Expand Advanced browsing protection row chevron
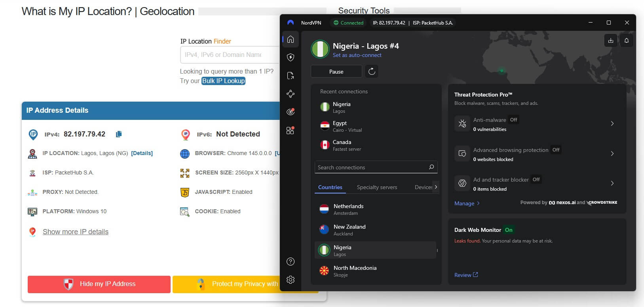The image size is (644, 307). coord(612,153)
